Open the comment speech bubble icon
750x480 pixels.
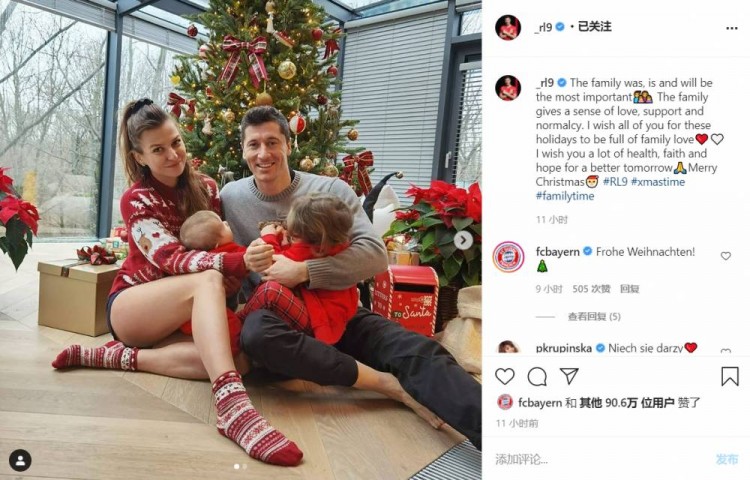click(537, 377)
